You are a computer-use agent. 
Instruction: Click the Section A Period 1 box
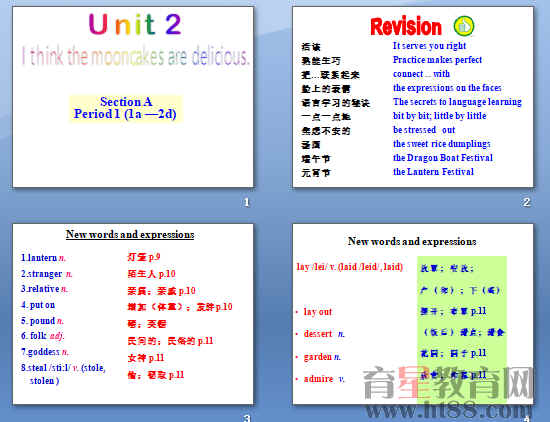[126, 108]
